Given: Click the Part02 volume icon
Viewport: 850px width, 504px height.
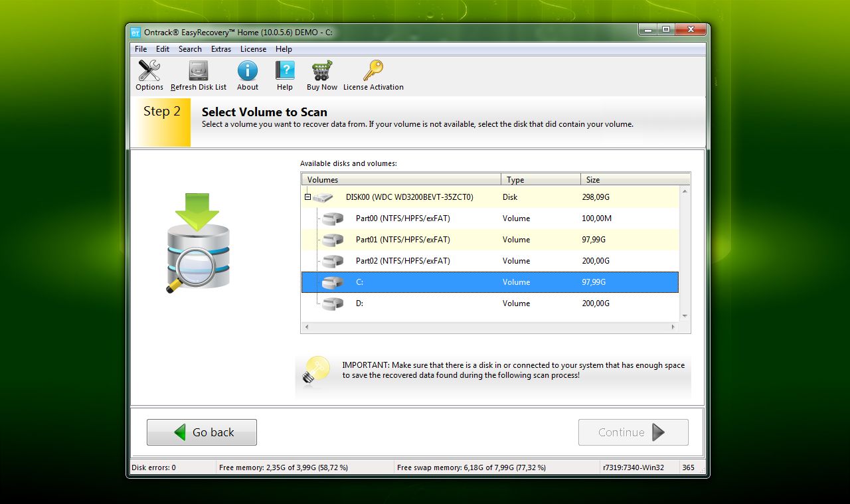Looking at the screenshot, I should 333,261.
